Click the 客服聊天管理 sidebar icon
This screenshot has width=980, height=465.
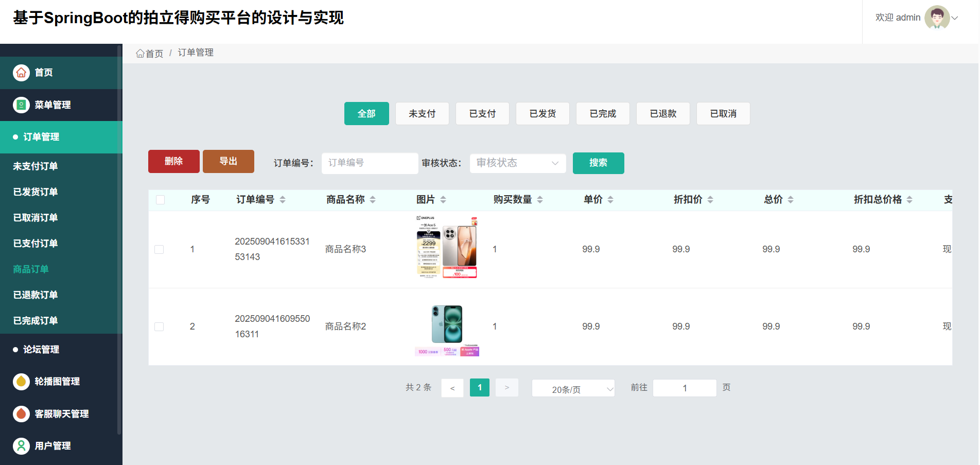click(x=21, y=414)
